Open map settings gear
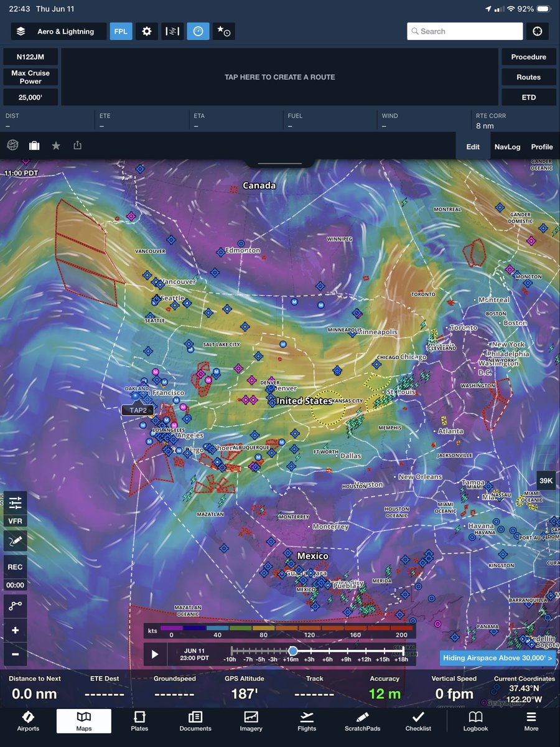The image size is (560, 747). (147, 31)
